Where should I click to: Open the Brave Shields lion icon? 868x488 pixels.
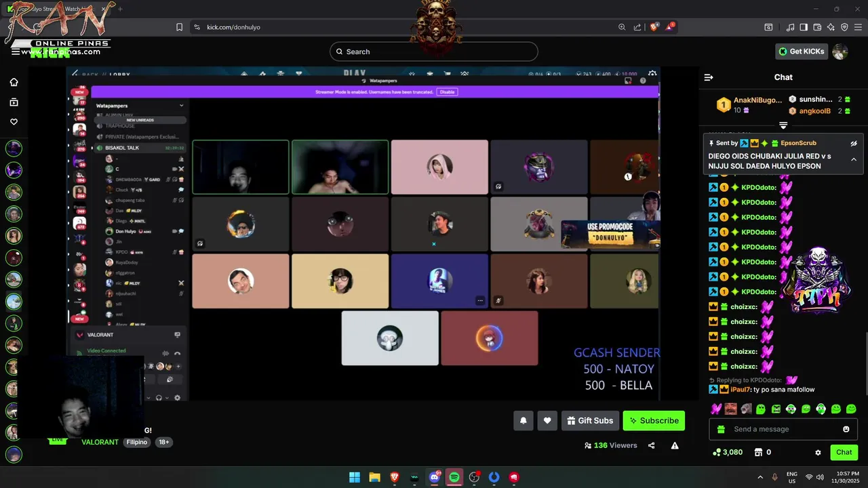pos(654,27)
